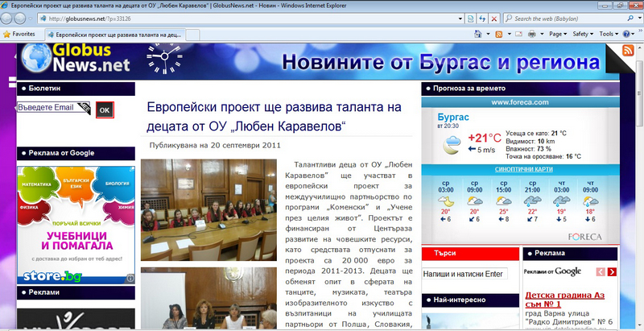
Task: Click the next ad red arrow in Google ads
Action: pos(612,271)
